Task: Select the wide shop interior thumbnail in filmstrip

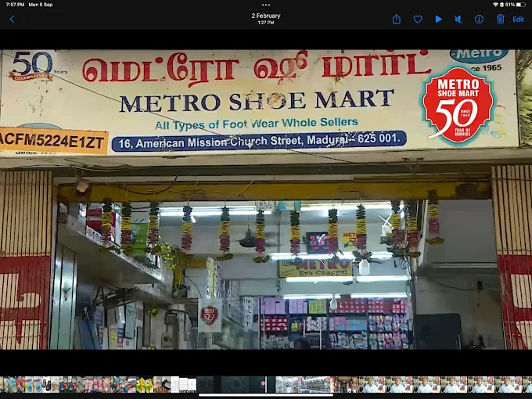Action: 303,384
